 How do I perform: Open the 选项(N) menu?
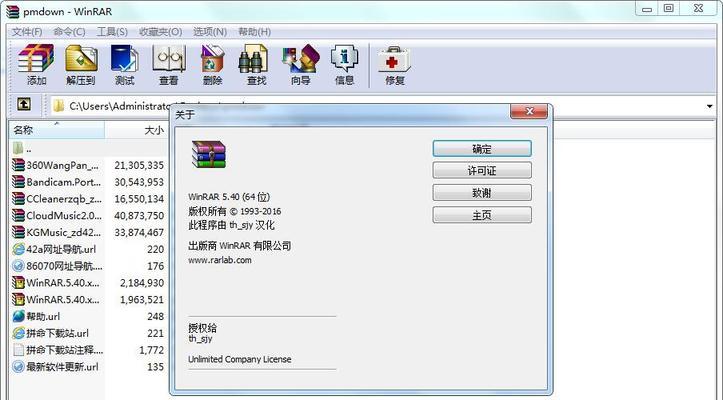tap(210, 32)
